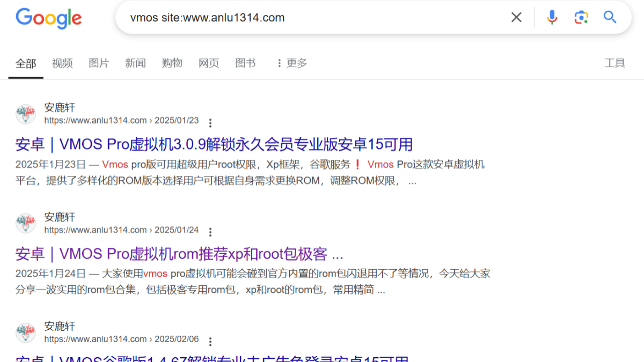The height and width of the screenshot is (362, 644).
Task: Open the 安鹿轩 favicon of 2025/01/24 result
Action: [x=26, y=224]
